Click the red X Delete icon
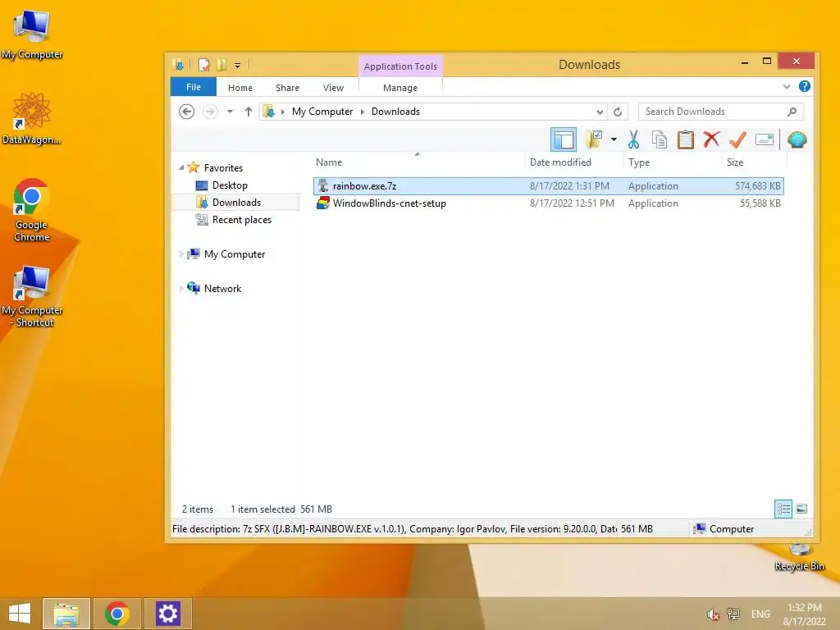Screen dimensions: 840x630 711,139
